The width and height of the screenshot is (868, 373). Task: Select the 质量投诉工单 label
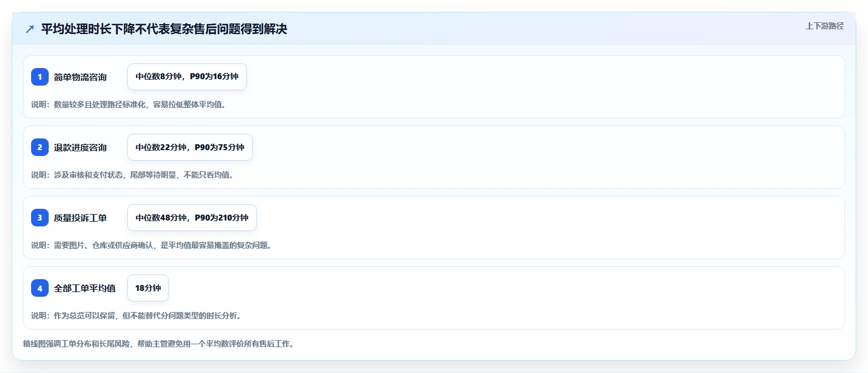[x=80, y=218]
